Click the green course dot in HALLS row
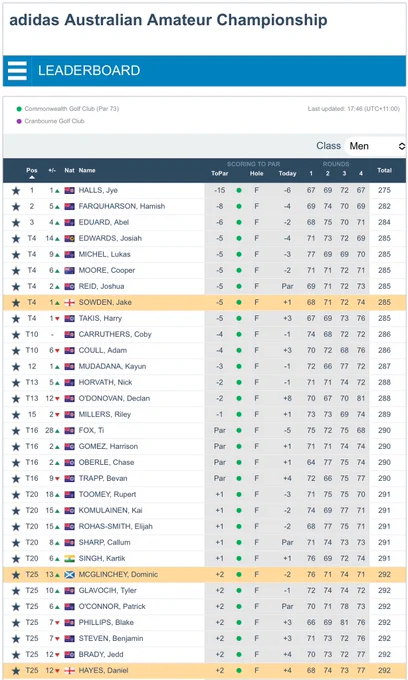 pyautogui.click(x=239, y=190)
